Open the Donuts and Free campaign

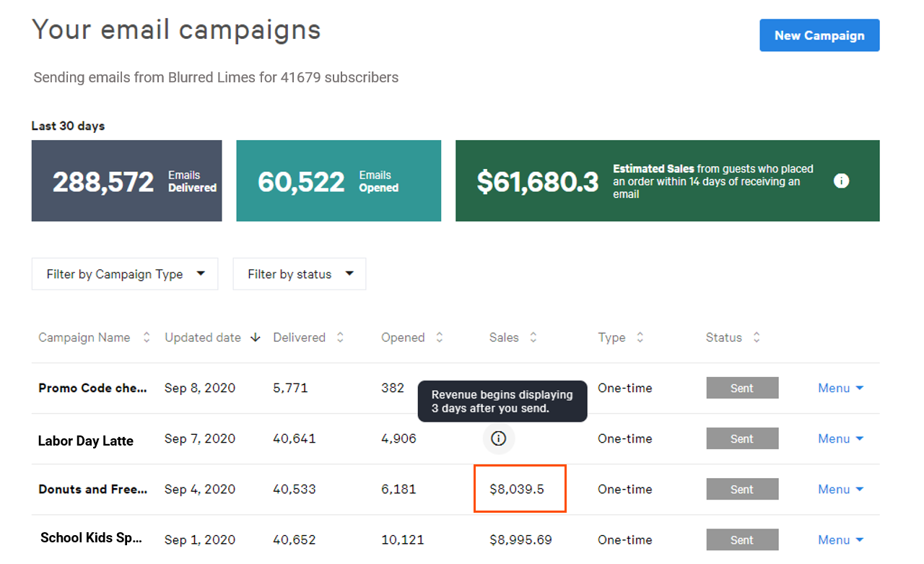click(x=92, y=489)
